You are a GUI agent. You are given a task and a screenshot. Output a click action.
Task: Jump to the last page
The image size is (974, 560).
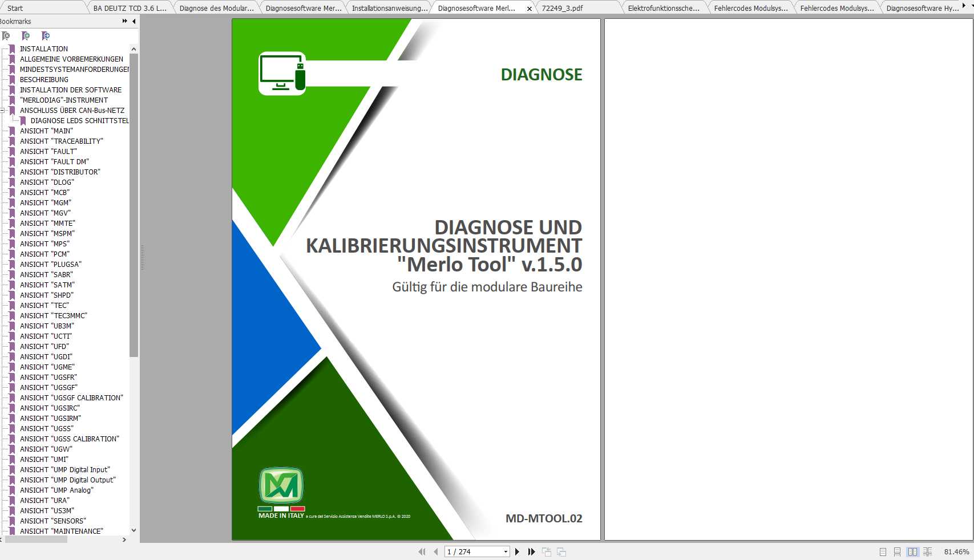click(x=531, y=551)
